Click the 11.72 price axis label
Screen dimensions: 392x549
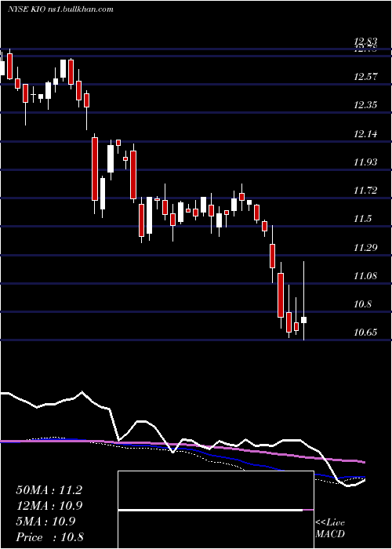[365, 191]
